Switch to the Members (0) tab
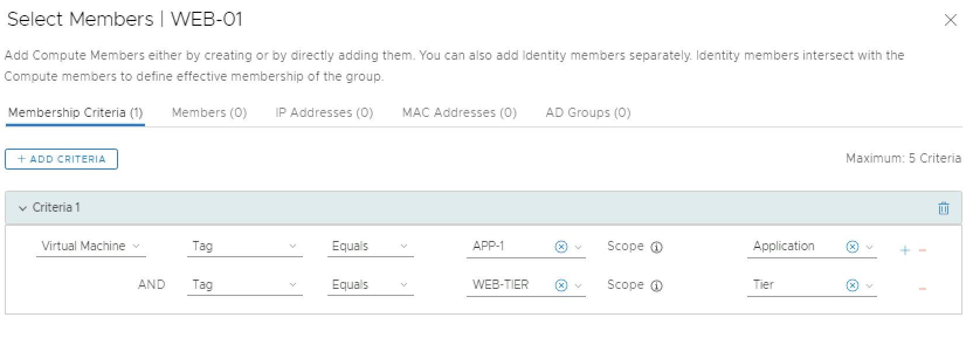Viewport: 980px width, 338px height. (x=209, y=112)
